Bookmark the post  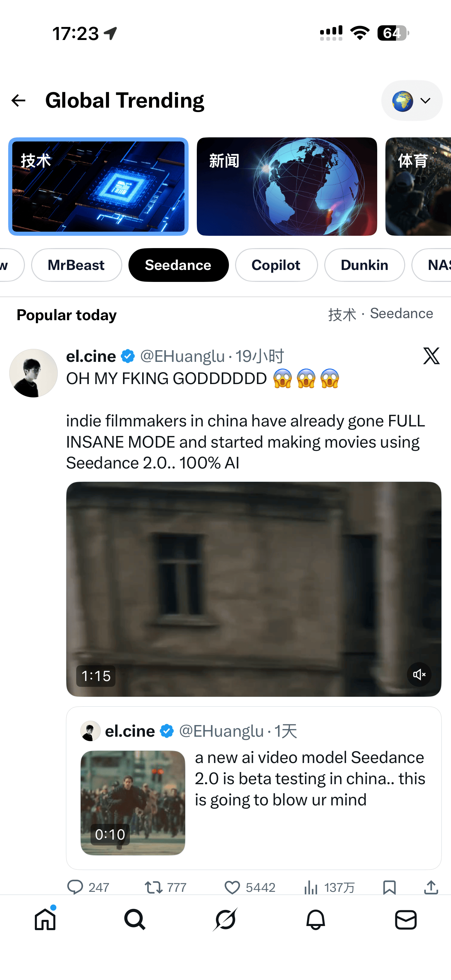(389, 887)
